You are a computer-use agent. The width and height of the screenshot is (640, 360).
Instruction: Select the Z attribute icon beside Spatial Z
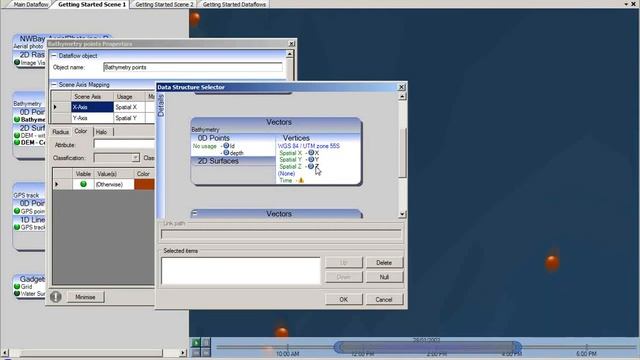pyautogui.click(x=311, y=167)
